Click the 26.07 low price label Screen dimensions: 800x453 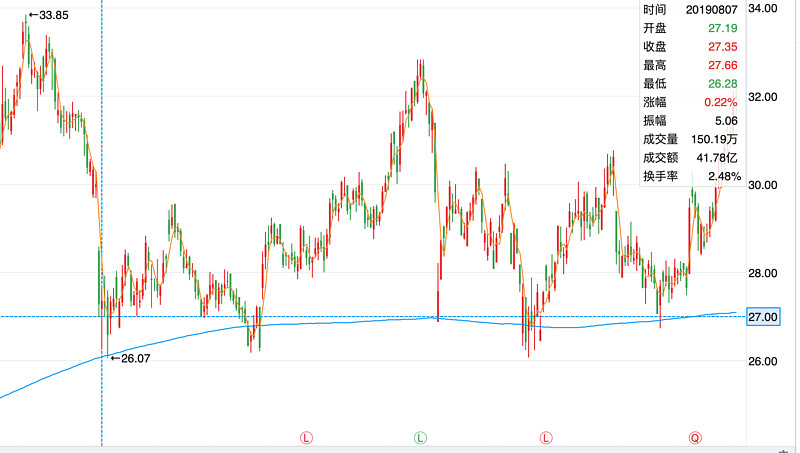click(131, 357)
